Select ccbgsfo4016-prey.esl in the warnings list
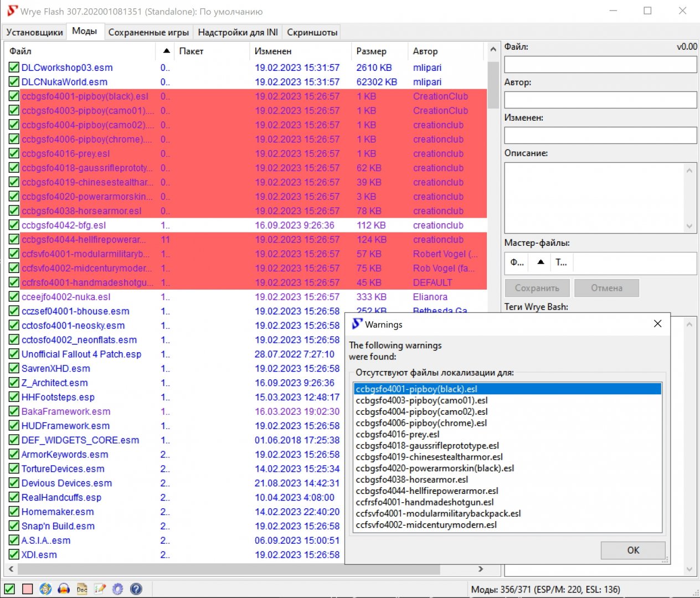 [398, 434]
